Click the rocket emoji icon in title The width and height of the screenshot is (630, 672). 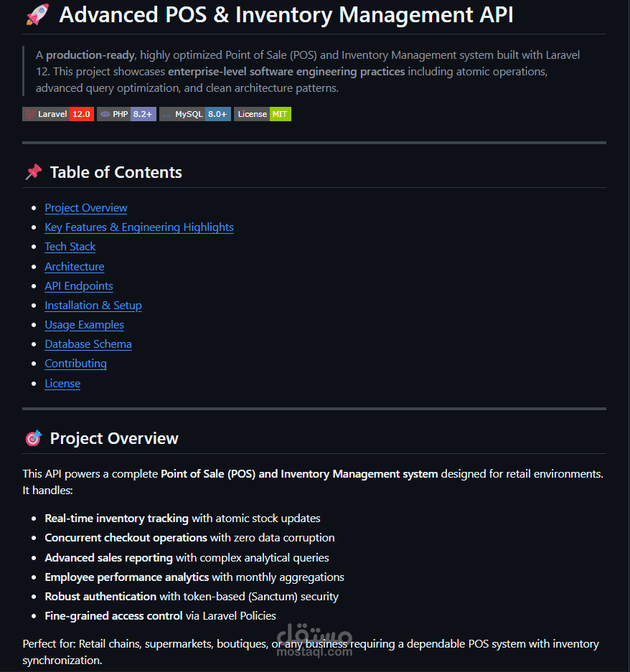(38, 14)
